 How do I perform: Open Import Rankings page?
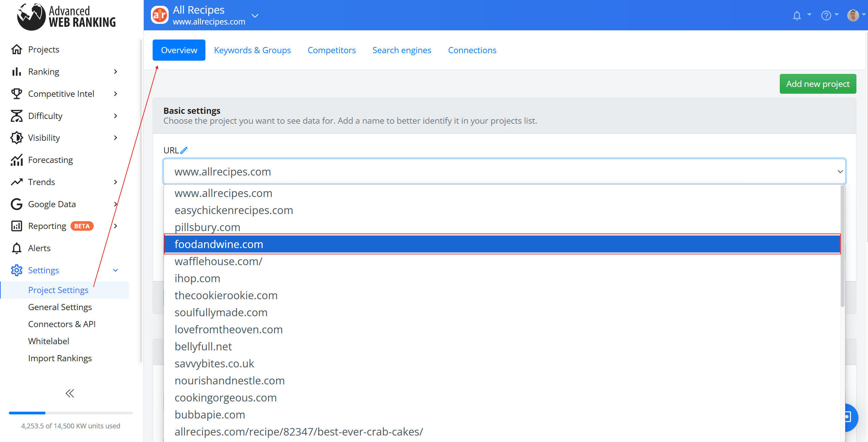tap(60, 358)
